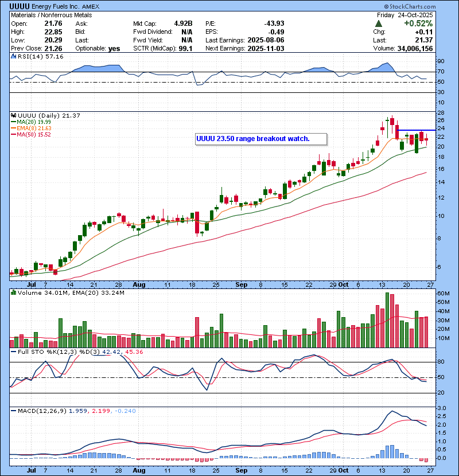Click the header Volume figure 34,006,156
The width and height of the screenshot is (459, 476).
(x=415, y=49)
